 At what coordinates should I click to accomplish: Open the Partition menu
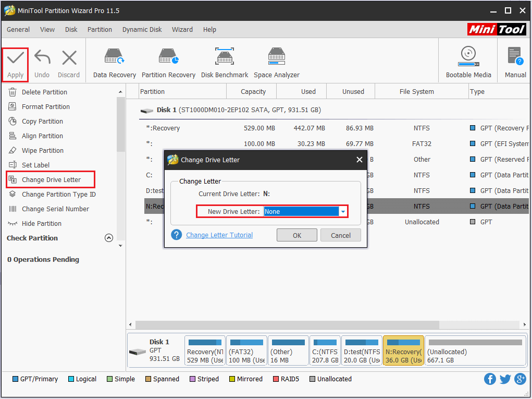coord(100,30)
